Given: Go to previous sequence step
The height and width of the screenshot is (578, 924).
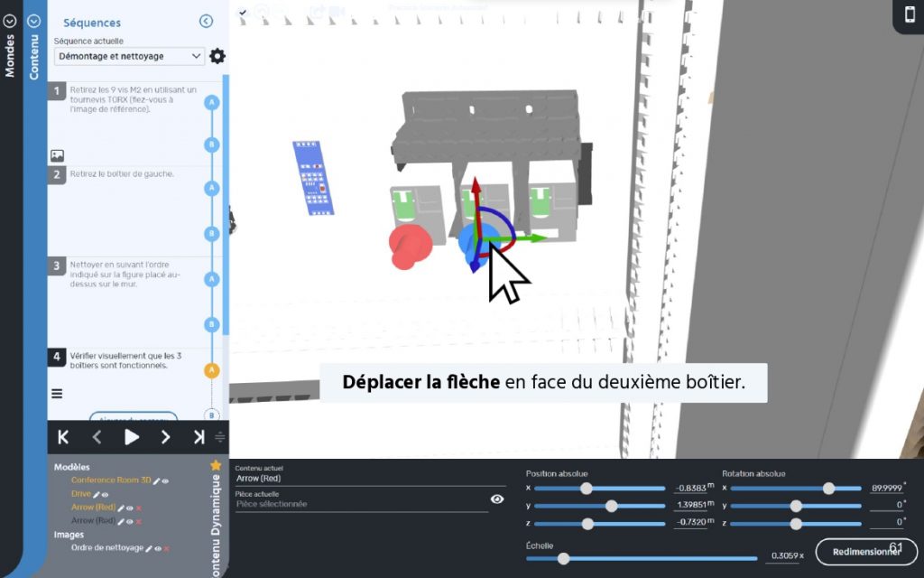Looking at the screenshot, I should pyautogui.click(x=97, y=437).
